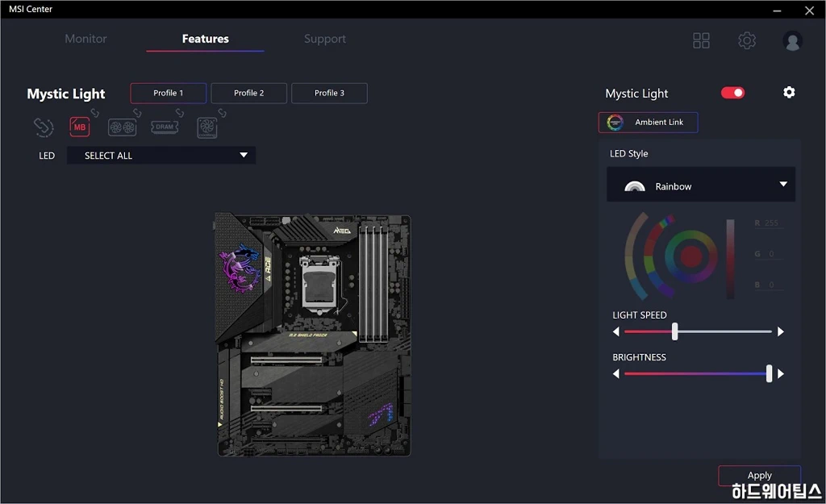This screenshot has width=826, height=504.
Task: Click the dragon logo LED on the motherboard
Action: point(240,268)
